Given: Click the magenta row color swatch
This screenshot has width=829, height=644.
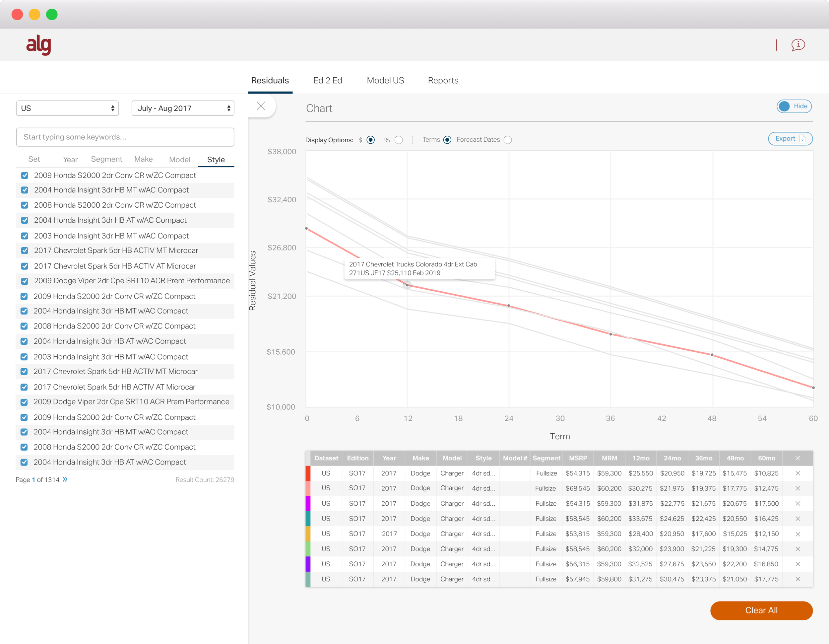Looking at the screenshot, I should [x=308, y=504].
